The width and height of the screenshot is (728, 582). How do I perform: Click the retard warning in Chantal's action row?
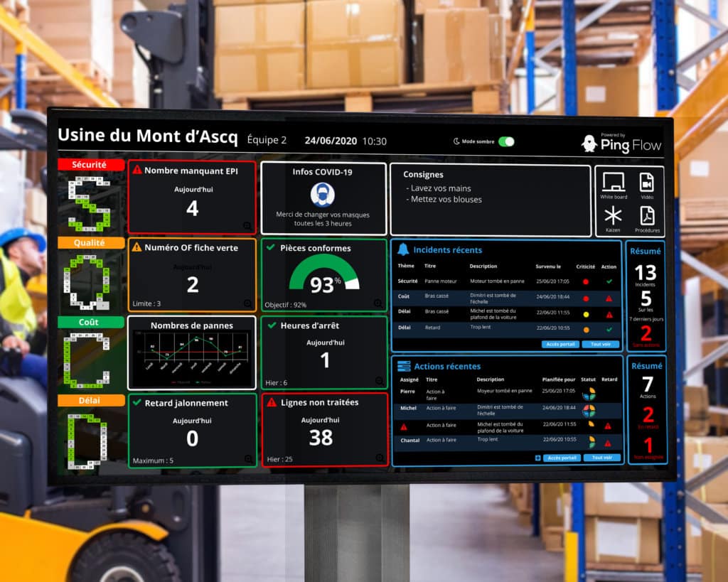tap(608, 443)
